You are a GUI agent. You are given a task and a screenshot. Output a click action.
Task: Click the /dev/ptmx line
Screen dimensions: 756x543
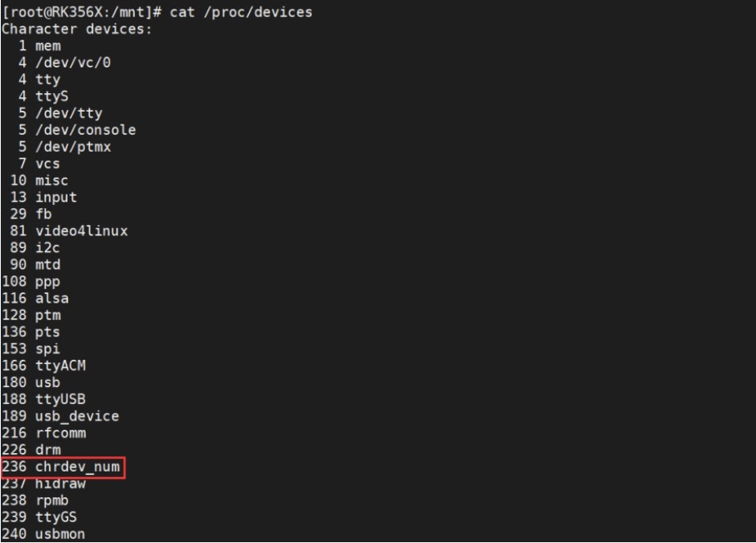click(x=64, y=147)
